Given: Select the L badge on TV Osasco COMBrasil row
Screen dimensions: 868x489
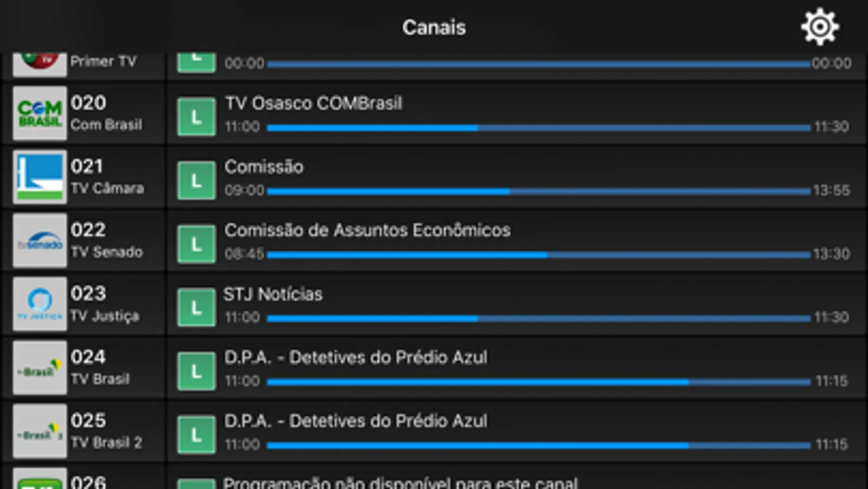Looking at the screenshot, I should coord(195,116).
